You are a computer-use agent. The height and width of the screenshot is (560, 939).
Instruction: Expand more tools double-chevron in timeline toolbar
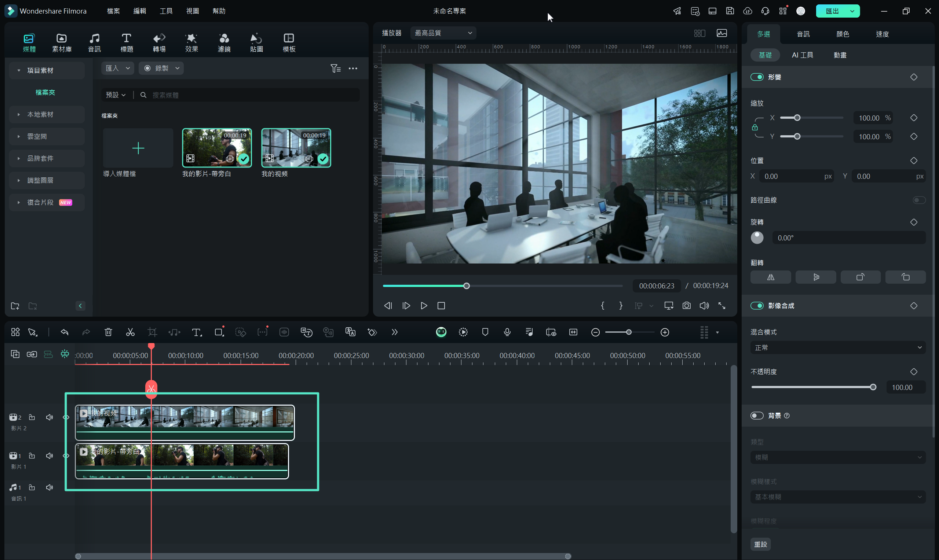[x=395, y=332]
